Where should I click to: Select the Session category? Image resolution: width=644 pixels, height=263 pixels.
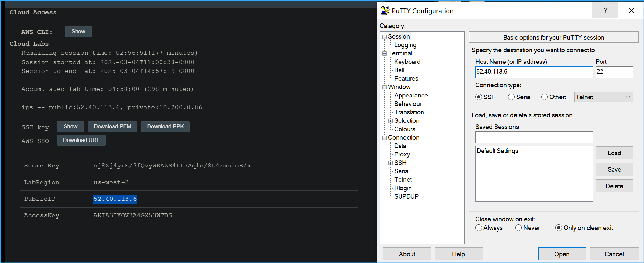point(399,36)
